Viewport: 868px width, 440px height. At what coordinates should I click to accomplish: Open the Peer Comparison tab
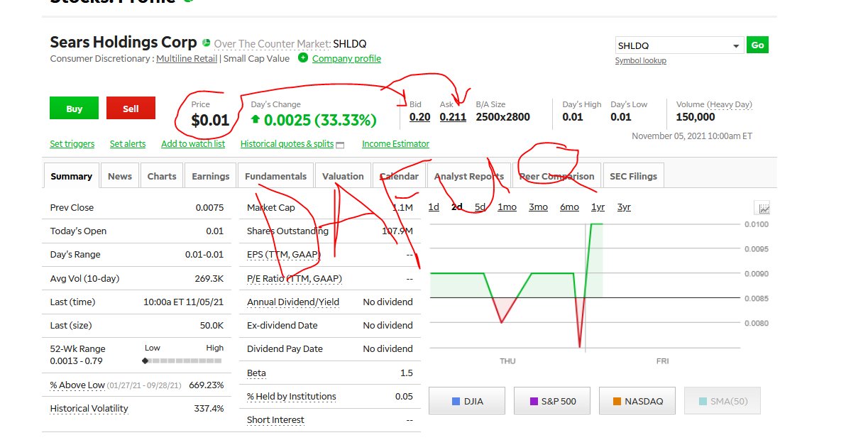pos(557,176)
